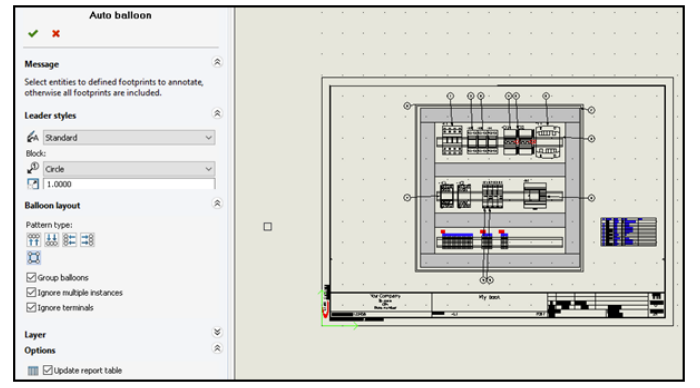Image resolution: width=700 pixels, height=388 pixels.
Task: Click the balloon scale 1.0000 input field
Action: pos(129,184)
